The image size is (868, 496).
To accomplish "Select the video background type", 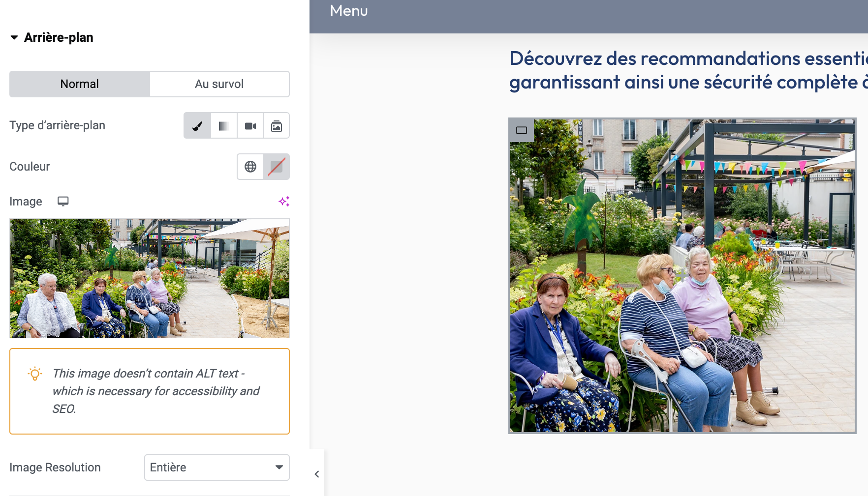I will point(250,126).
